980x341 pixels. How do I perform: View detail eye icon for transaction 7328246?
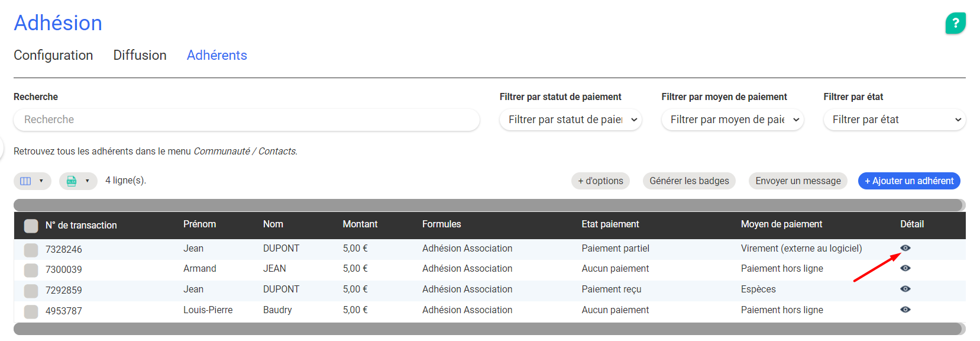tap(905, 248)
